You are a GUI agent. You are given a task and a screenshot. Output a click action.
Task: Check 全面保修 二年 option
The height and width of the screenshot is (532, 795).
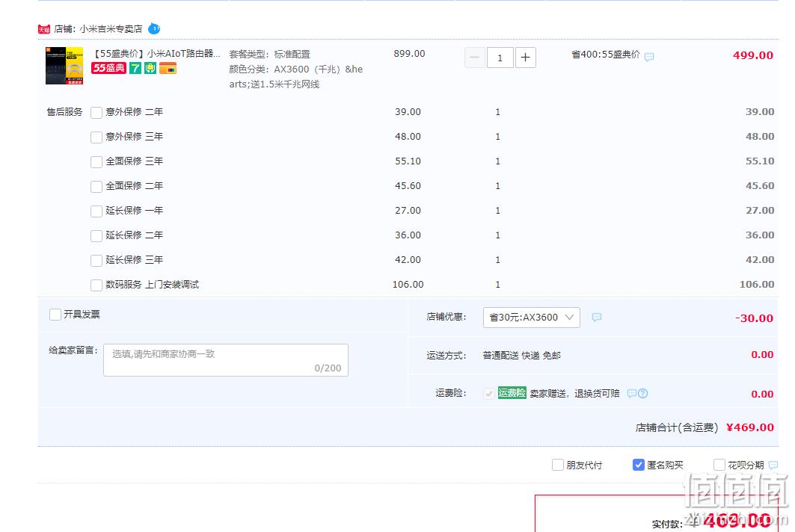(96, 187)
